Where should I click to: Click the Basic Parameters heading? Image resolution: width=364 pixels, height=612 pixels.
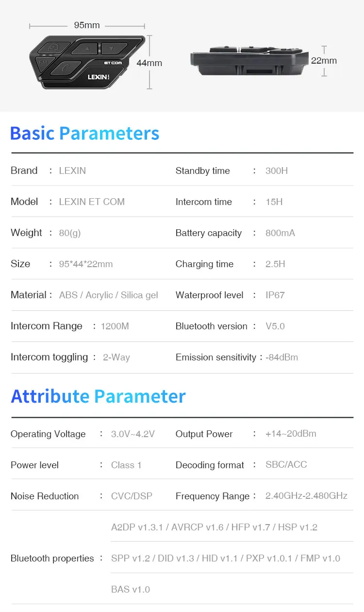pos(84,133)
